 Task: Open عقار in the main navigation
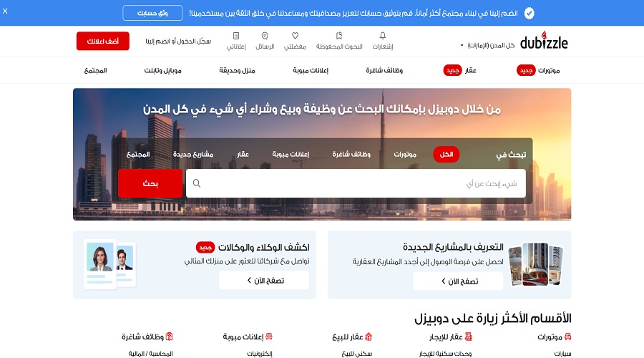(x=470, y=71)
